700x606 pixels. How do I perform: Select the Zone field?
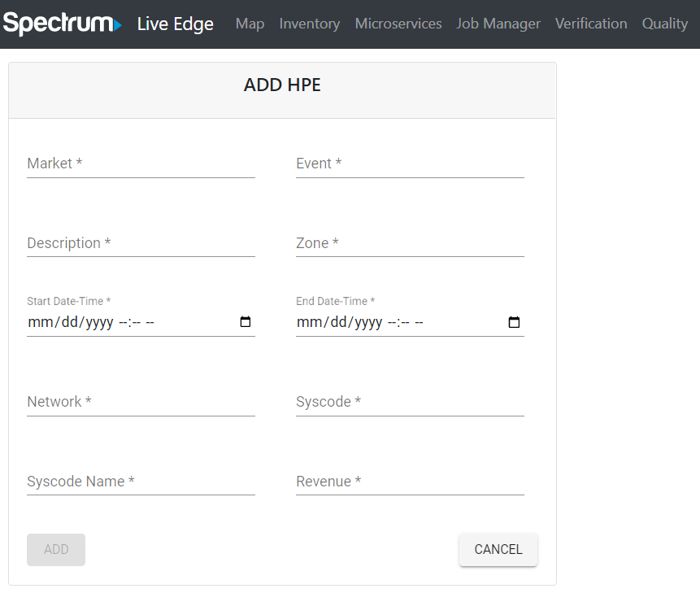tap(410, 243)
